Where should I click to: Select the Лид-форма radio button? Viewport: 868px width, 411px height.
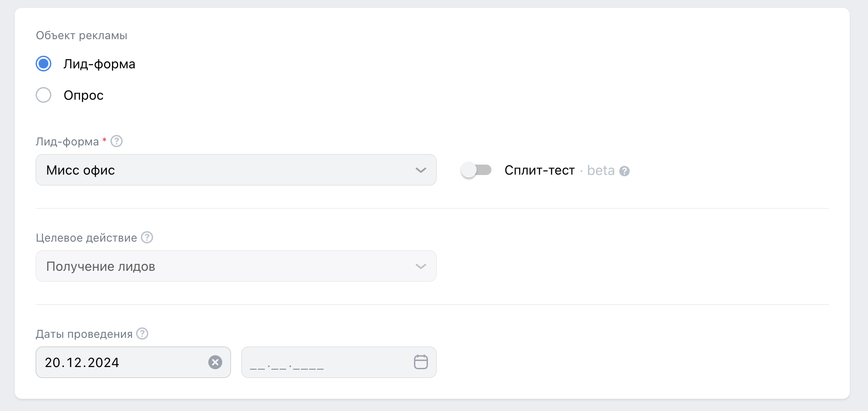coord(43,64)
